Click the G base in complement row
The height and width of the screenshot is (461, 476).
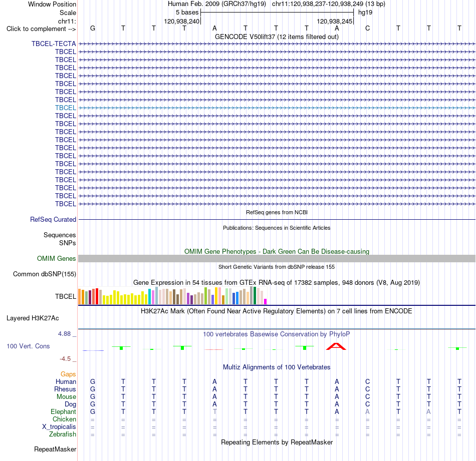coord(93,28)
